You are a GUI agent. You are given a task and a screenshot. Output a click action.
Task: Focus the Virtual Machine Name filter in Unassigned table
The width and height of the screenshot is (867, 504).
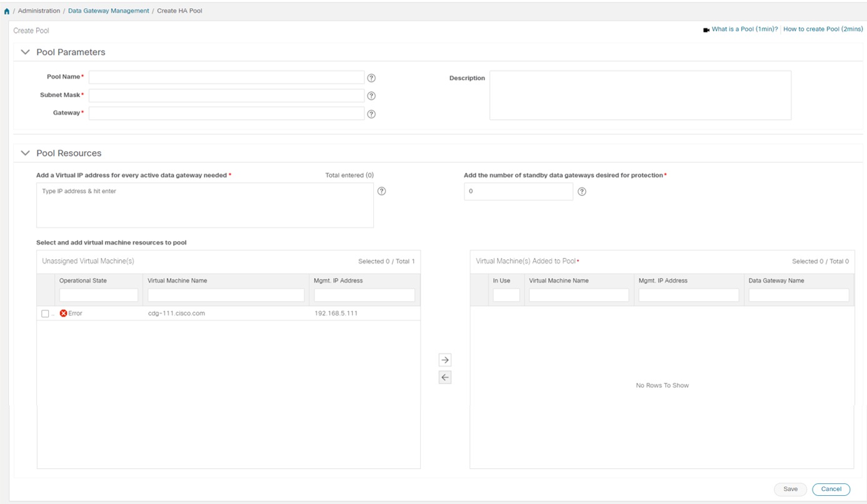click(226, 295)
